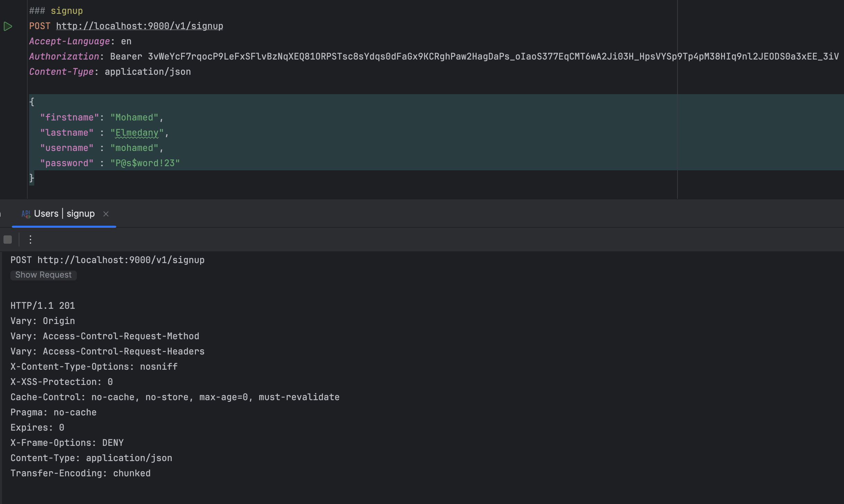Click the "mohamed" username value

click(x=134, y=148)
